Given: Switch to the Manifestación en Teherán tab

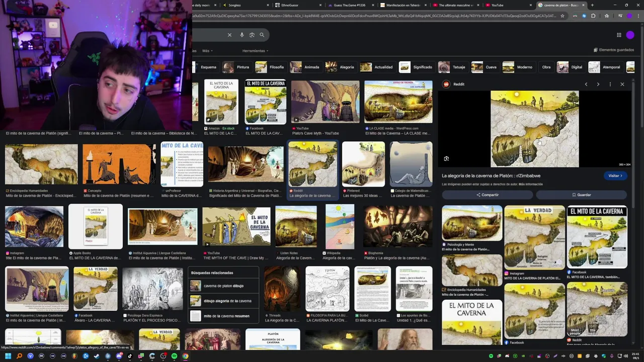Looking at the screenshot, I should coord(404,5).
